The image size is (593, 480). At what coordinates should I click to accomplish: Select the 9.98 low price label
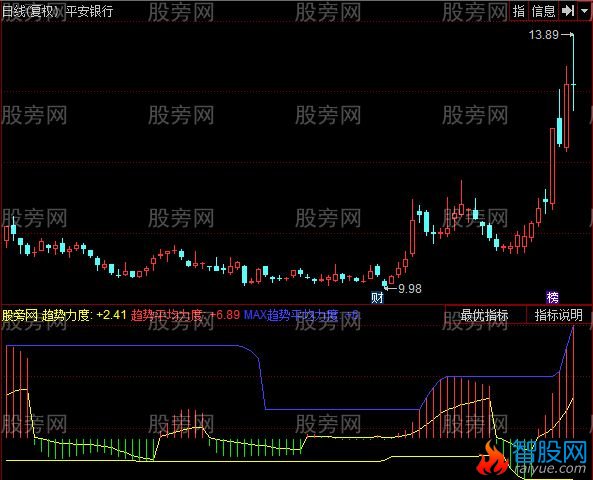click(x=410, y=289)
